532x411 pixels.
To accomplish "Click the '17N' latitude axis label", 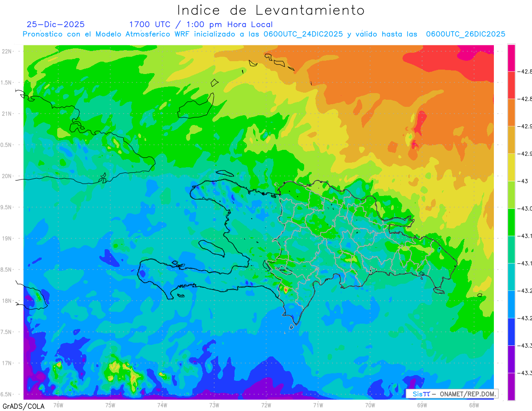I will tap(8, 363).
